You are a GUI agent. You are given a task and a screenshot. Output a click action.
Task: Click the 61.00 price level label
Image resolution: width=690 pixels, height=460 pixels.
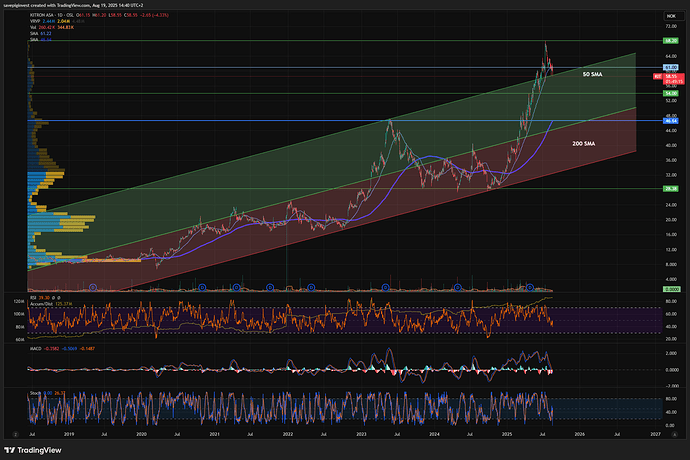[x=669, y=67]
